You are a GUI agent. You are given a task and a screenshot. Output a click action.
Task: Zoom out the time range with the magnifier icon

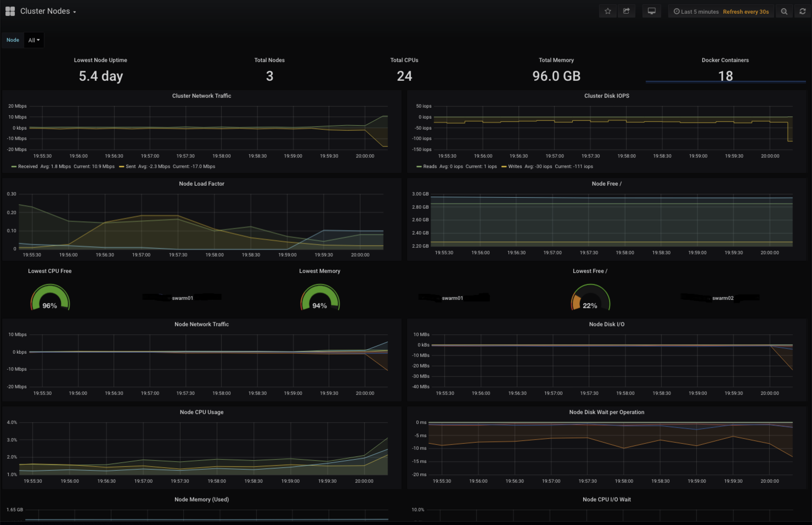784,12
